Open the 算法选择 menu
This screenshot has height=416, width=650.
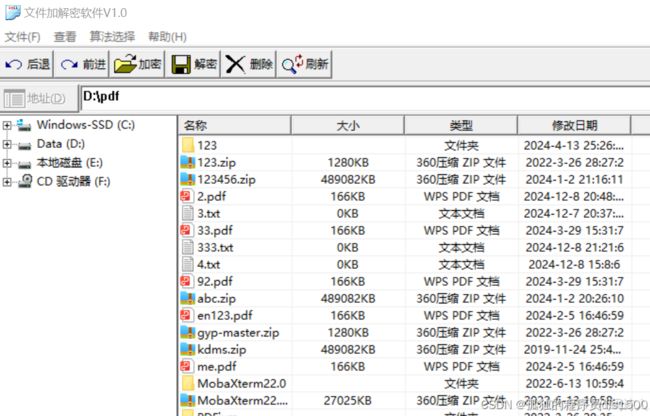(112, 37)
